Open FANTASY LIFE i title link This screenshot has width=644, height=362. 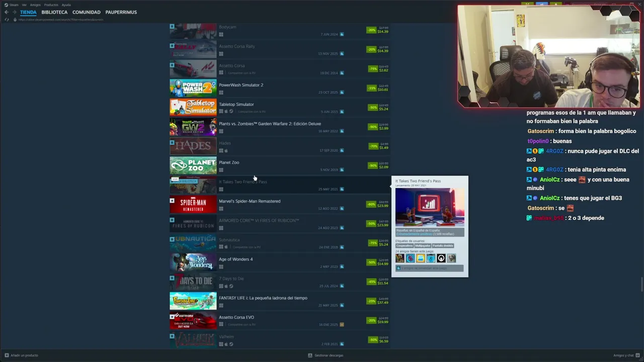tap(263, 298)
